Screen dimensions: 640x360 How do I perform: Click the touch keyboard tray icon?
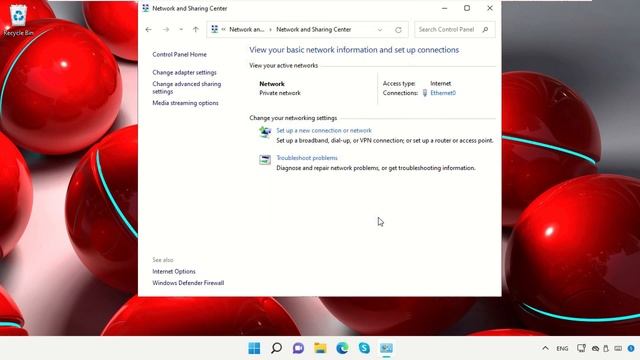click(x=618, y=349)
